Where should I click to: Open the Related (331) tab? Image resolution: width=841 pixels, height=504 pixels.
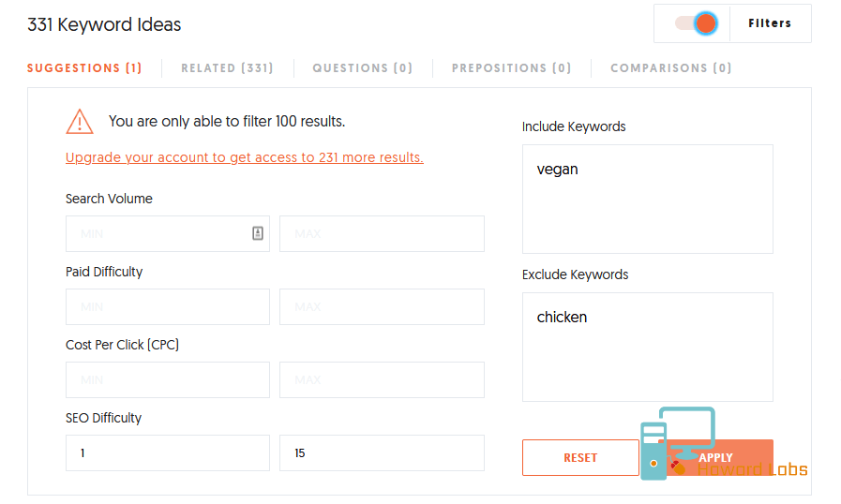coord(228,68)
